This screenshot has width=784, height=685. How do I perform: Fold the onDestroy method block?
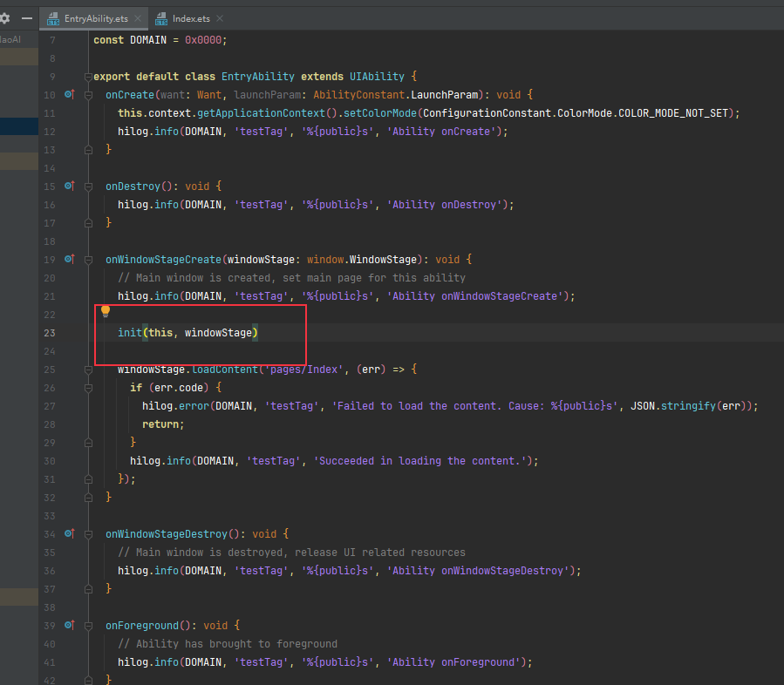pyautogui.click(x=88, y=187)
